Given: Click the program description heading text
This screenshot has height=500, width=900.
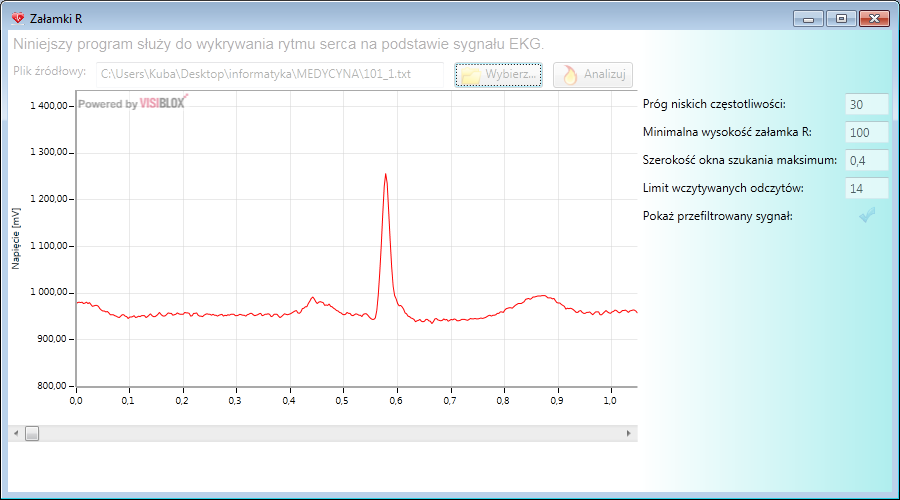Looking at the screenshot, I should (278, 44).
